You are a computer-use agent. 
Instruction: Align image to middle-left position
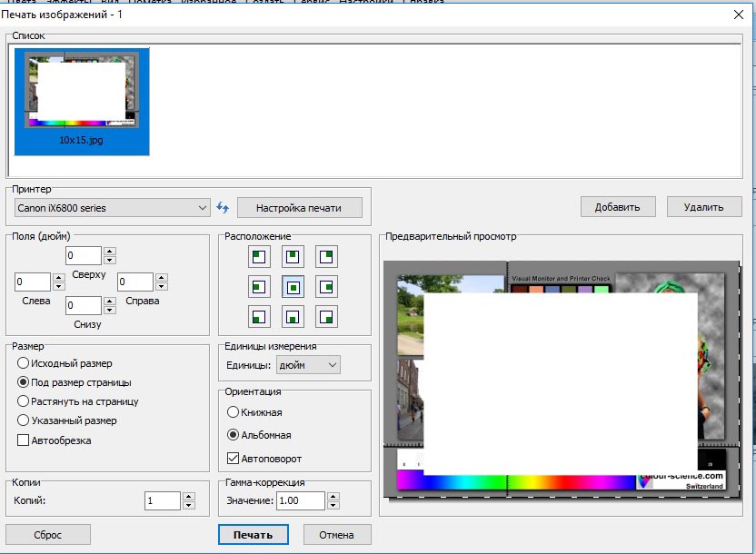(x=259, y=287)
